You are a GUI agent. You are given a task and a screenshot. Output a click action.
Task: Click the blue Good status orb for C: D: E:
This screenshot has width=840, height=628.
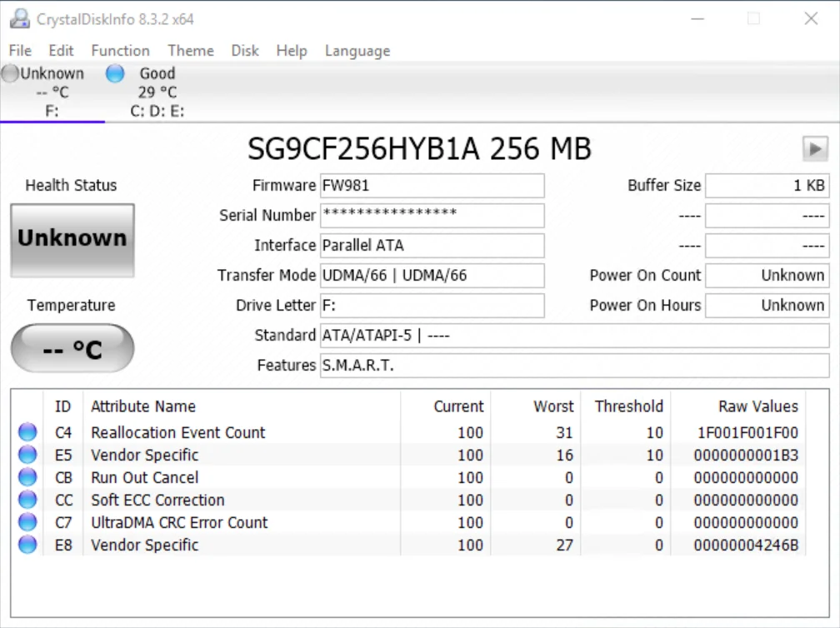[115, 73]
